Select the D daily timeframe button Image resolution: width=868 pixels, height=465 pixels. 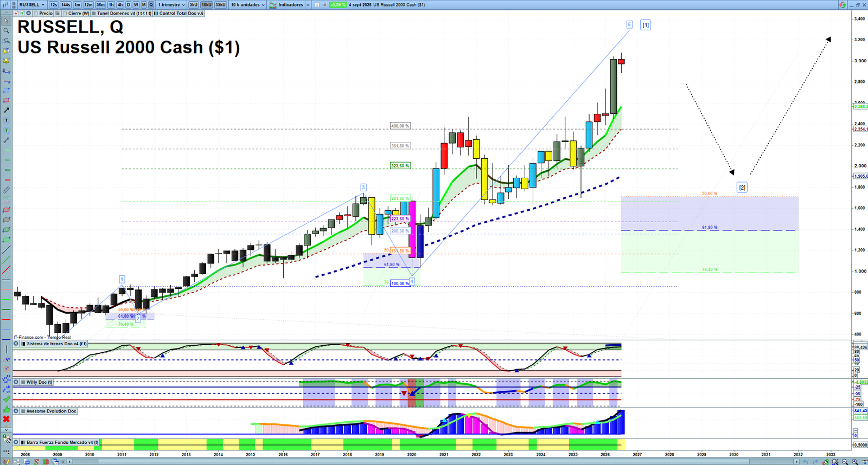tap(129, 5)
